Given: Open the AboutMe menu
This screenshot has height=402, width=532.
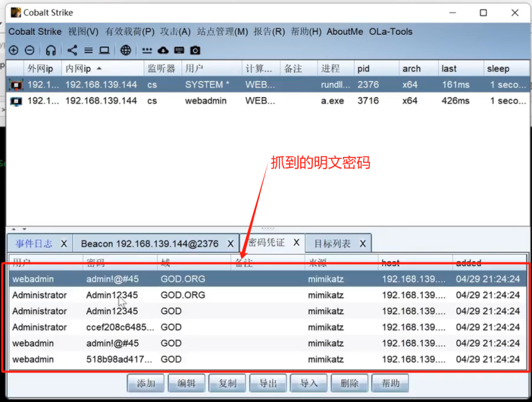Looking at the screenshot, I should point(345,32).
